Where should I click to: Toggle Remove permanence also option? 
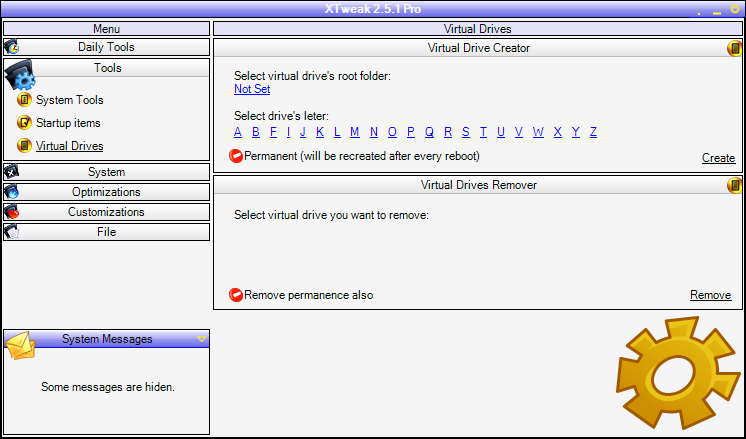click(x=236, y=294)
